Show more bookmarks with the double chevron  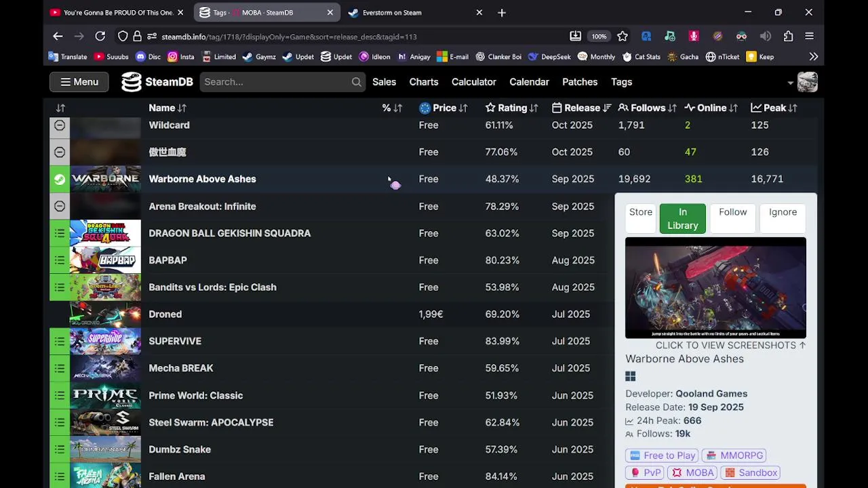click(814, 57)
